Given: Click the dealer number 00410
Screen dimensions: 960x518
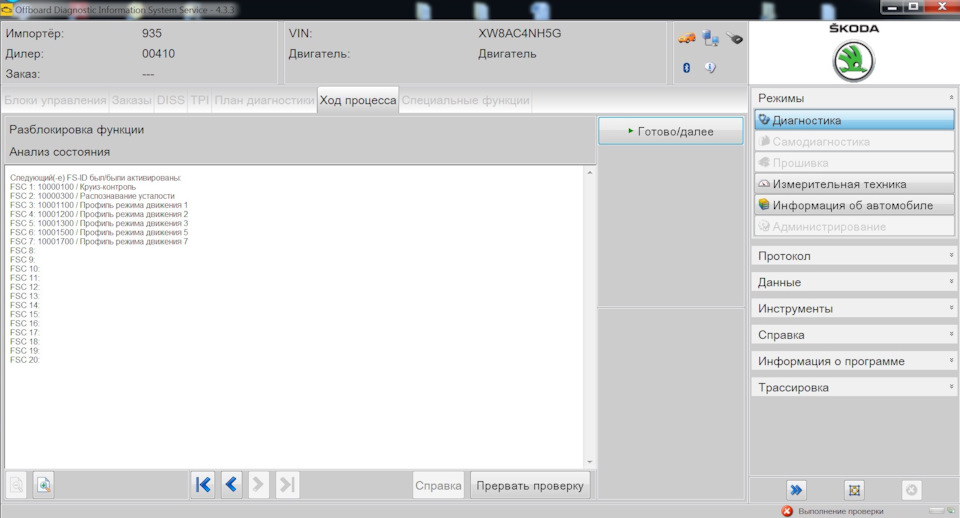Looking at the screenshot, I should point(159,54).
